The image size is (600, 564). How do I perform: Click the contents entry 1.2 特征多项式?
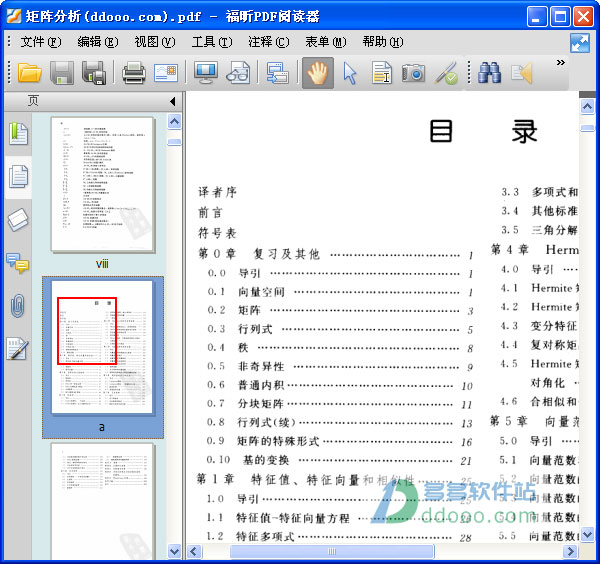point(340,536)
